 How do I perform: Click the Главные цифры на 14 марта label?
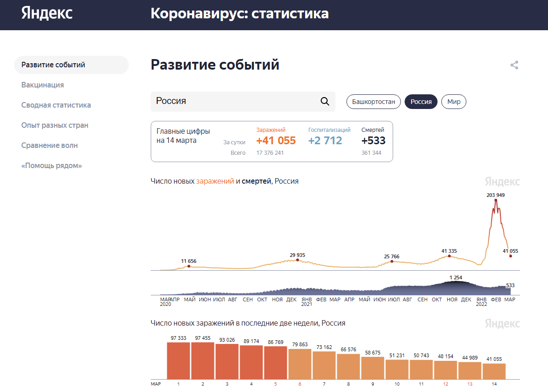[x=183, y=136]
